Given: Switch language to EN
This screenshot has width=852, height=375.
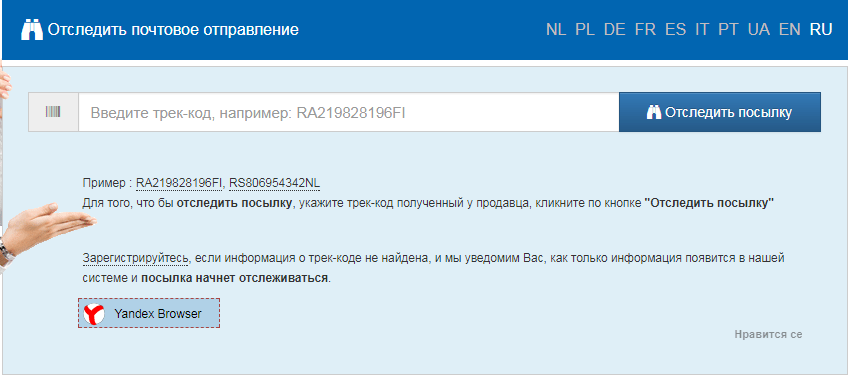Looking at the screenshot, I should coord(790,29).
